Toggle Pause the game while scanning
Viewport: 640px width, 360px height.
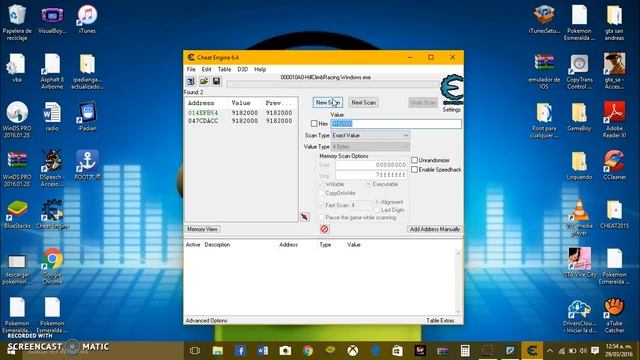(x=321, y=218)
